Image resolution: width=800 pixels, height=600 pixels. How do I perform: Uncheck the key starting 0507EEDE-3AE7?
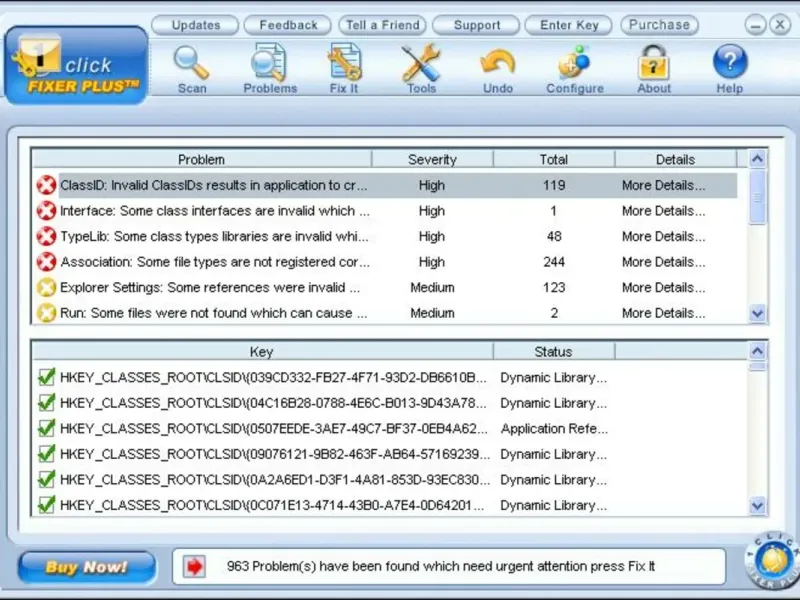(x=46, y=428)
